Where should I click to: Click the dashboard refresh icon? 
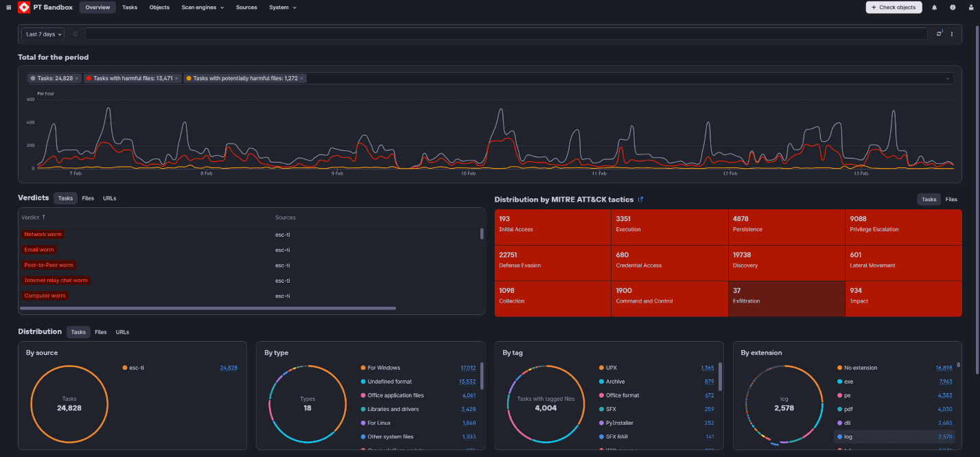[x=940, y=34]
